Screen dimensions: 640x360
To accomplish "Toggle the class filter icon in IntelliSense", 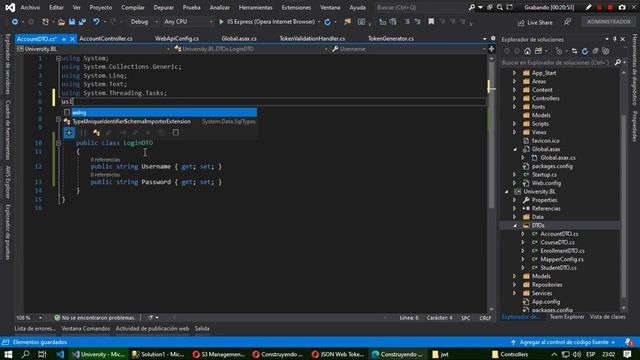I will pyautogui.click(x=96, y=133).
